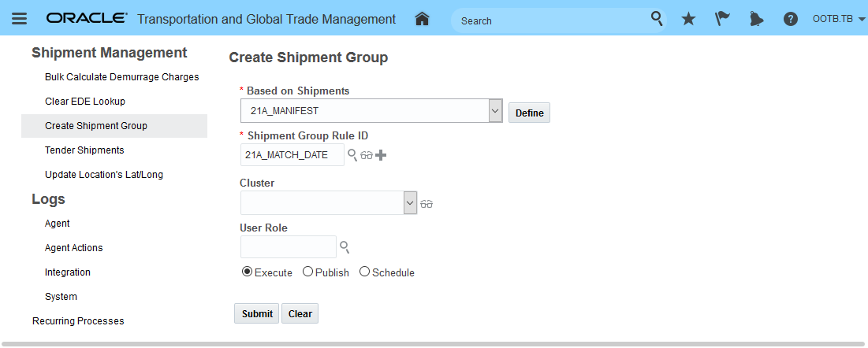The width and height of the screenshot is (868, 348).
Task: View the Shipment Group Rule ID details
Action: tap(367, 156)
